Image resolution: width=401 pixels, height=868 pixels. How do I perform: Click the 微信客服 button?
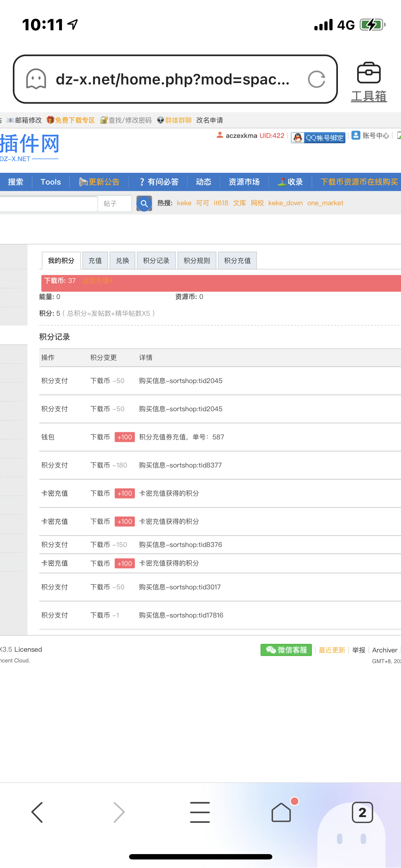click(x=286, y=650)
